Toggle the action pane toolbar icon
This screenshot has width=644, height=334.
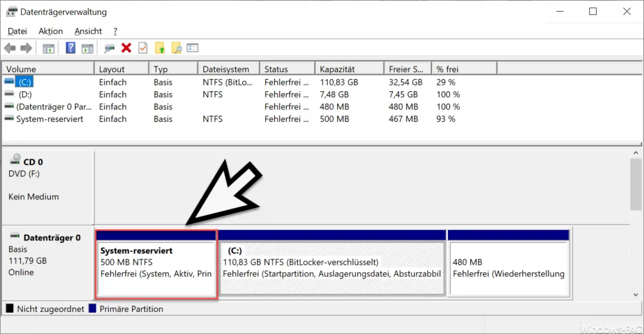point(88,48)
